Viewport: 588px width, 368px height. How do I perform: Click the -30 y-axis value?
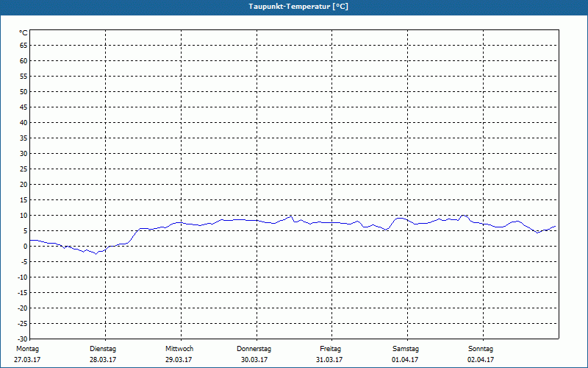point(23,339)
